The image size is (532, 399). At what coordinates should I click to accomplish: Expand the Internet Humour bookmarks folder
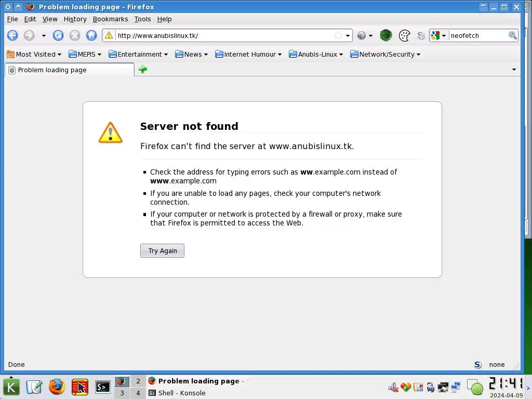tap(248, 54)
